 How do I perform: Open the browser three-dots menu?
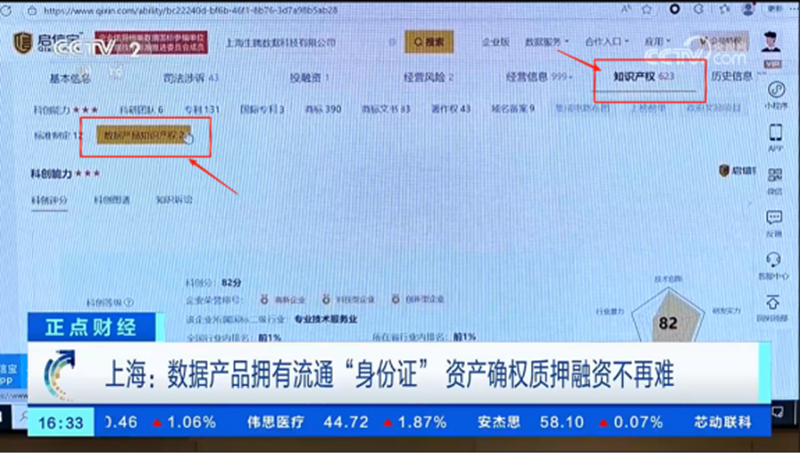tap(793, 9)
